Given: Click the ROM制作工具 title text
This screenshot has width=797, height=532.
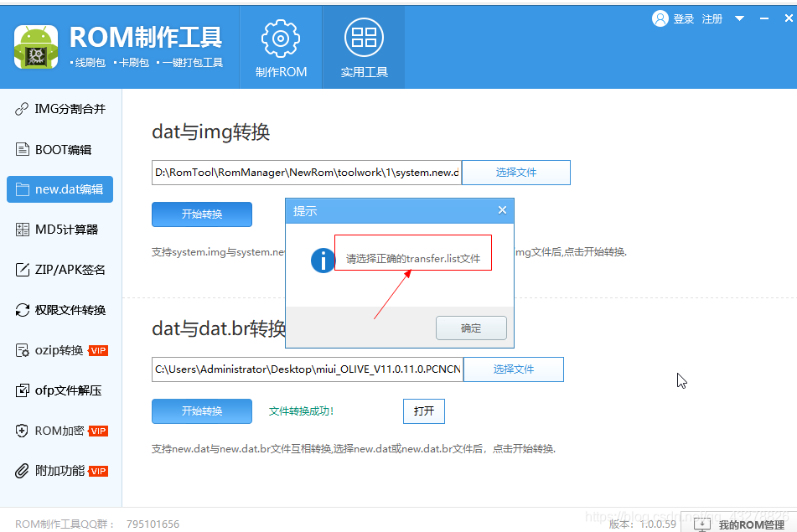Looking at the screenshot, I should pyautogui.click(x=146, y=38).
